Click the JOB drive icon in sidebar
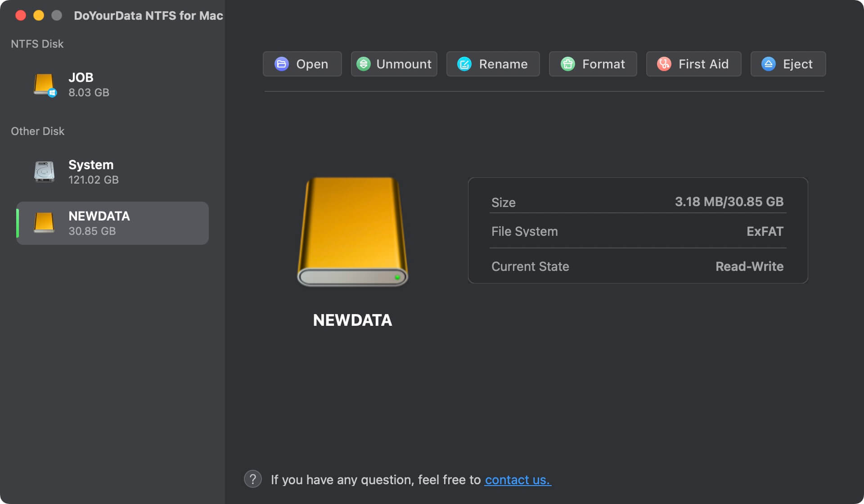The width and height of the screenshot is (864, 504). pyautogui.click(x=44, y=84)
